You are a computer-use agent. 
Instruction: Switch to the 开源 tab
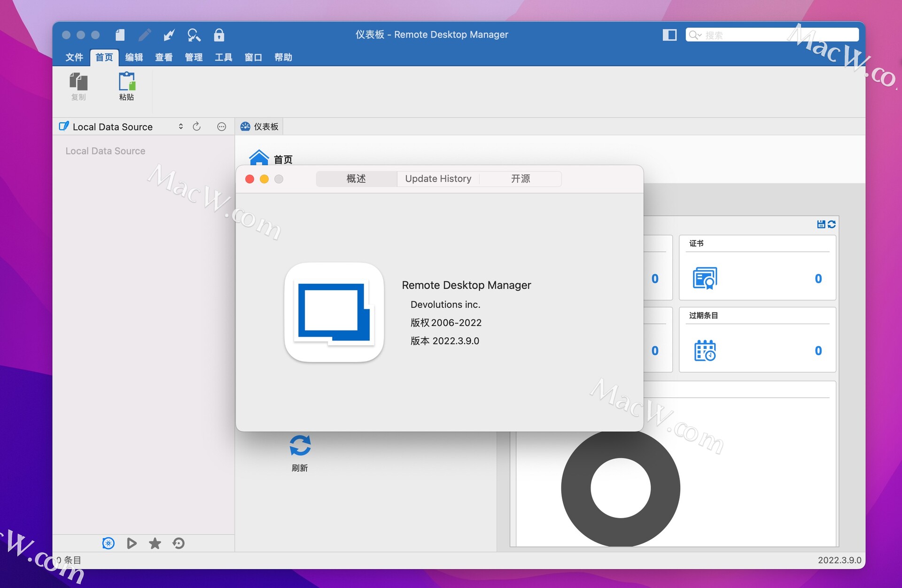click(520, 178)
